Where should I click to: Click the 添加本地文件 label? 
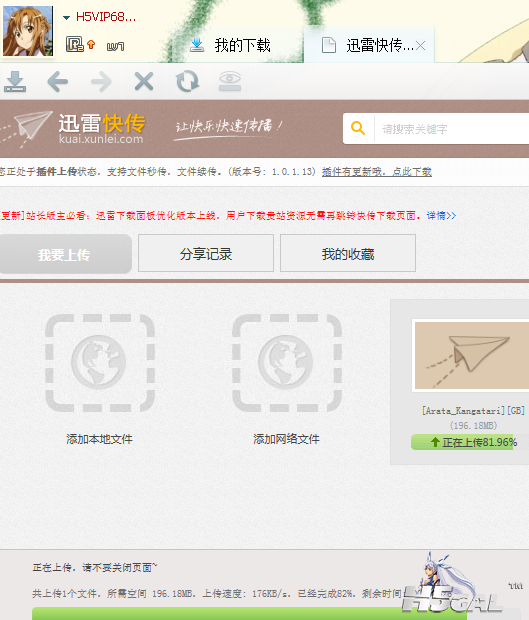coord(99,439)
